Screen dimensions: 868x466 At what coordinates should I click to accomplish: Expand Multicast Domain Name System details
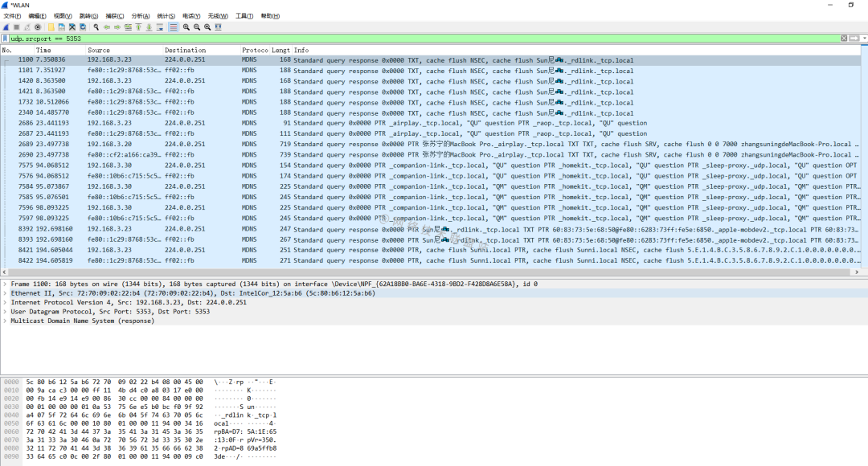coord(5,321)
